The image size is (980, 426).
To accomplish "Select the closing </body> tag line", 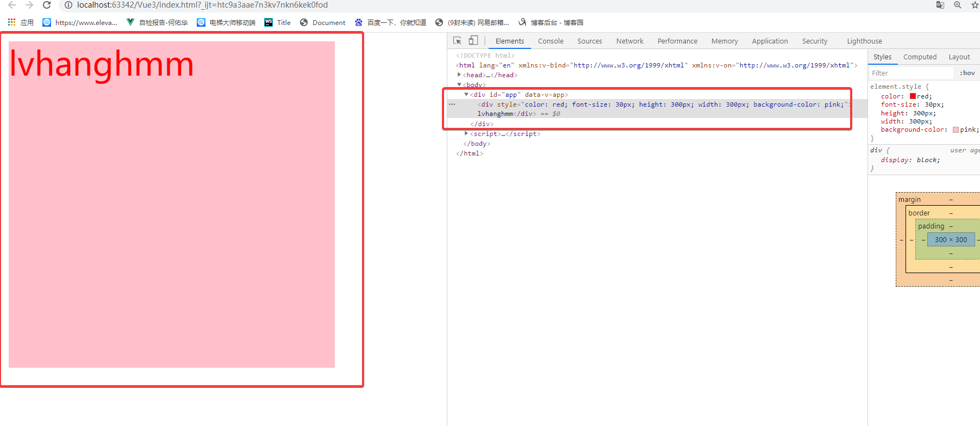I will coord(477,144).
